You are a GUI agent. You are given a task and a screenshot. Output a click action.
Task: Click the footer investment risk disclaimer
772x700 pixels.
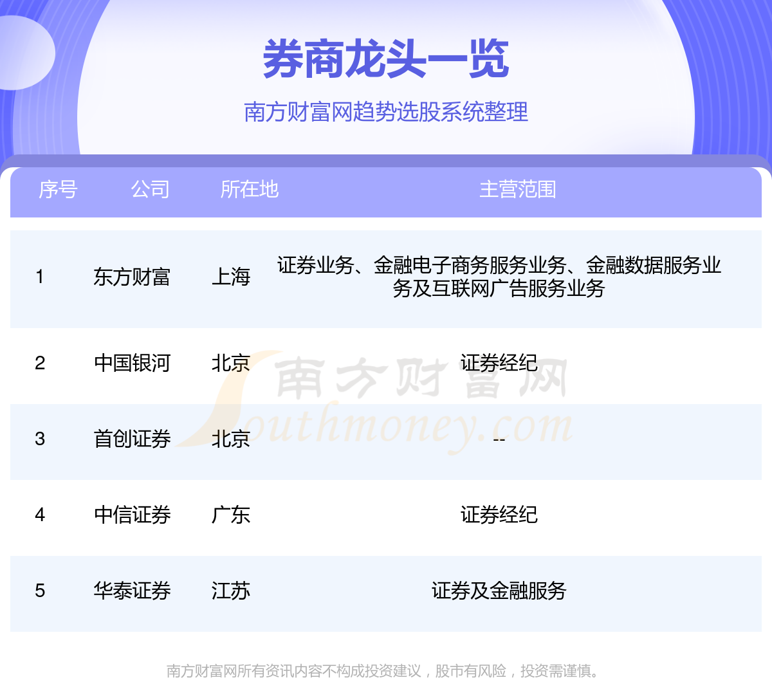tap(385, 671)
